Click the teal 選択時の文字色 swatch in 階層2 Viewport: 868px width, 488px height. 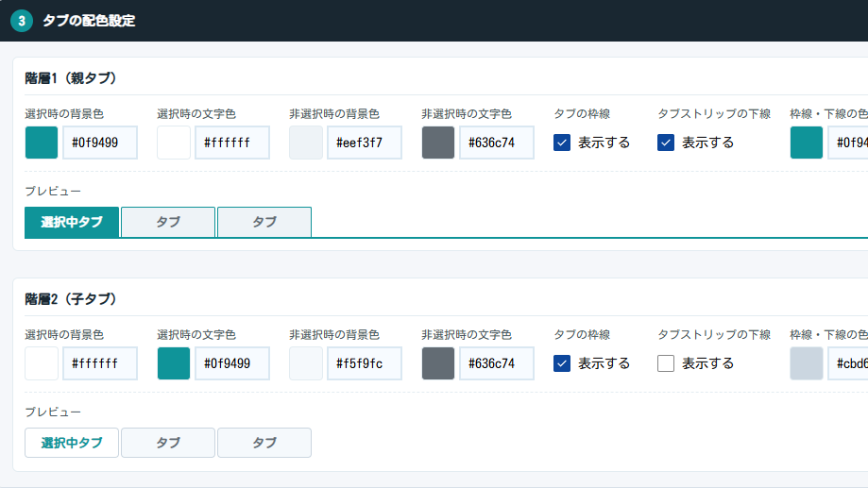(x=174, y=363)
